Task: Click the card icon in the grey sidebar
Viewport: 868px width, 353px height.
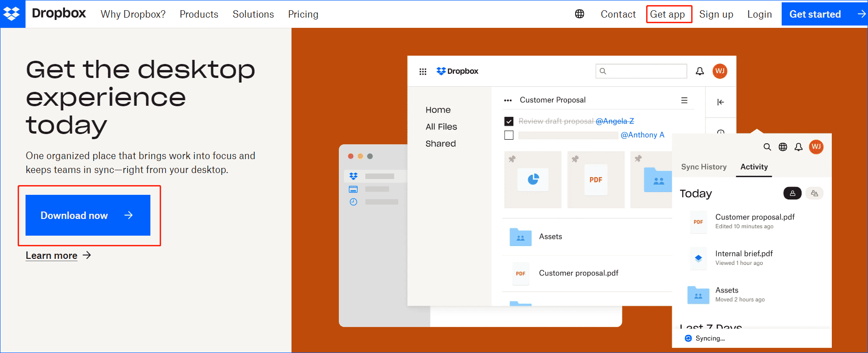Action: 353,189
